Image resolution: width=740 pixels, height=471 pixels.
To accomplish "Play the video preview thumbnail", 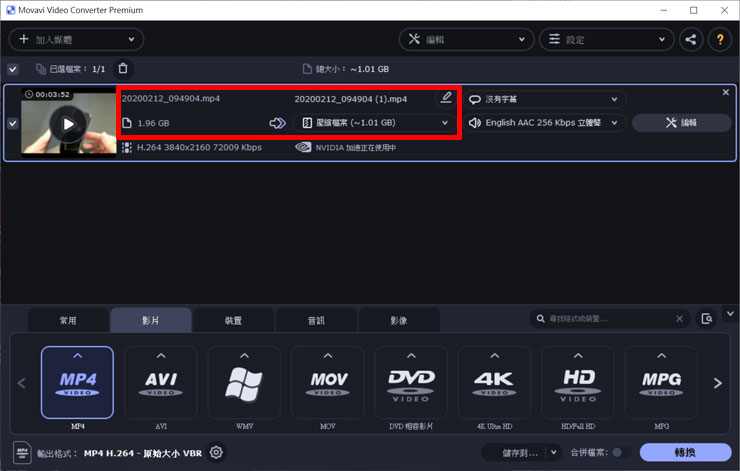I will pos(68,124).
